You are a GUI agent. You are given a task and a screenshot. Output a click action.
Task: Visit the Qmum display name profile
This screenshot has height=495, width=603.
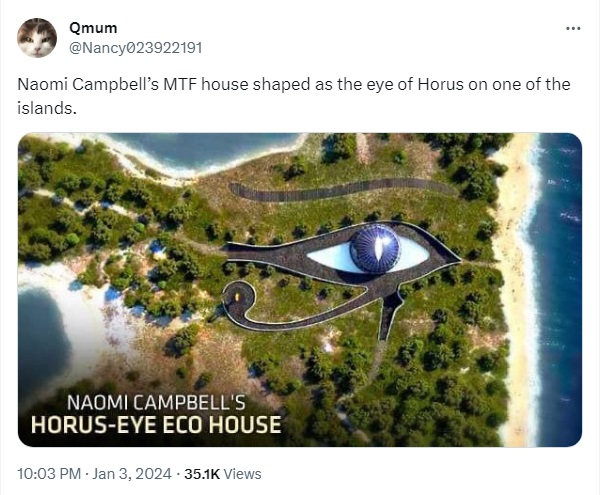click(x=93, y=28)
